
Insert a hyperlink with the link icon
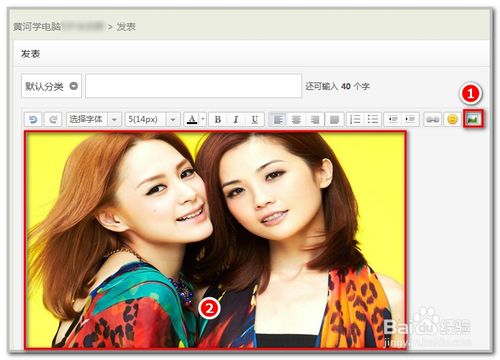click(432, 119)
